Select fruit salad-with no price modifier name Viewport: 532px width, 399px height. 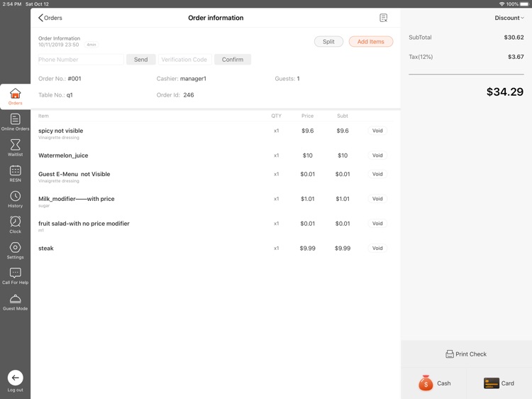(84, 224)
